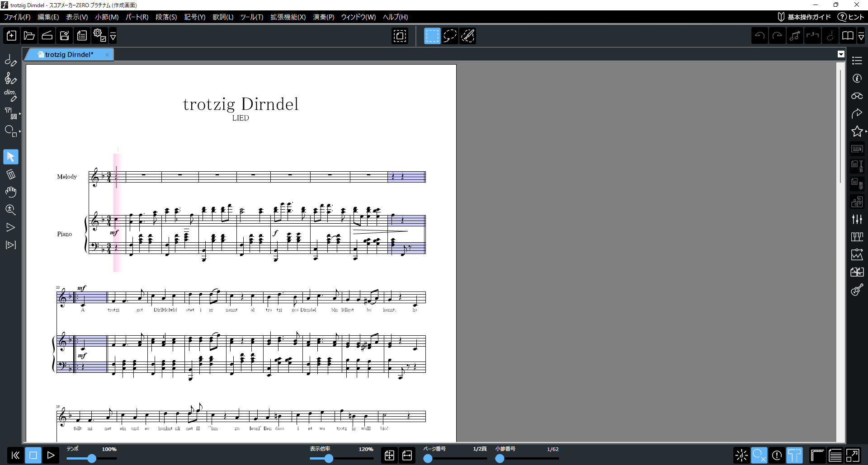Screen dimensions: 868x465
Task: Open the folder icon to load a score
Action: coord(29,36)
